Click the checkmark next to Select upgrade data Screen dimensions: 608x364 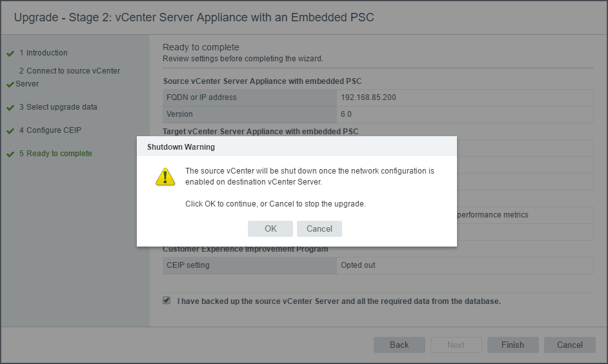point(10,108)
